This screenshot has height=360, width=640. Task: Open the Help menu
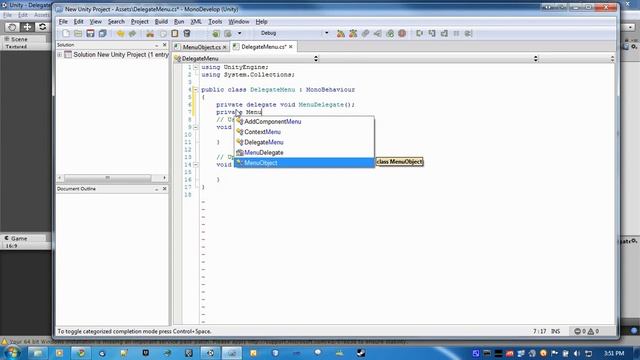pyautogui.click(x=261, y=22)
